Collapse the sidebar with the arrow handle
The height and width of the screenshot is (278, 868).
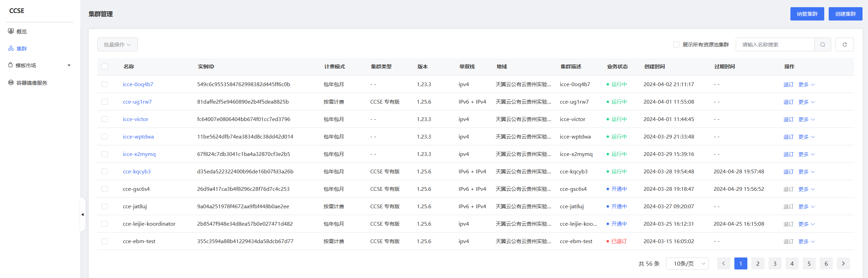(83, 214)
